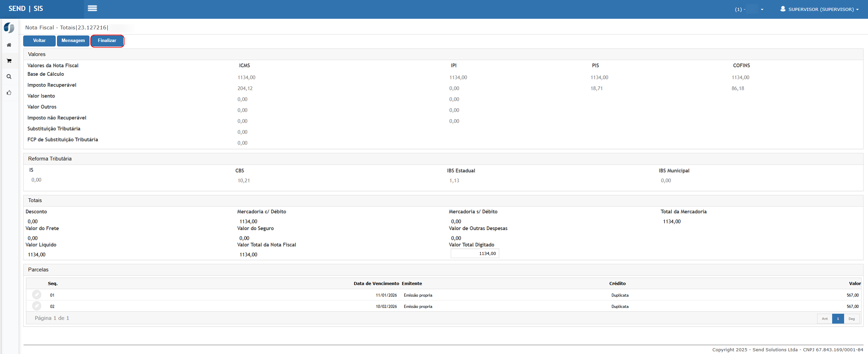Screen dimensions: 868x354
Task: Click the search magnifier sidebar icon
Action: click(9, 77)
